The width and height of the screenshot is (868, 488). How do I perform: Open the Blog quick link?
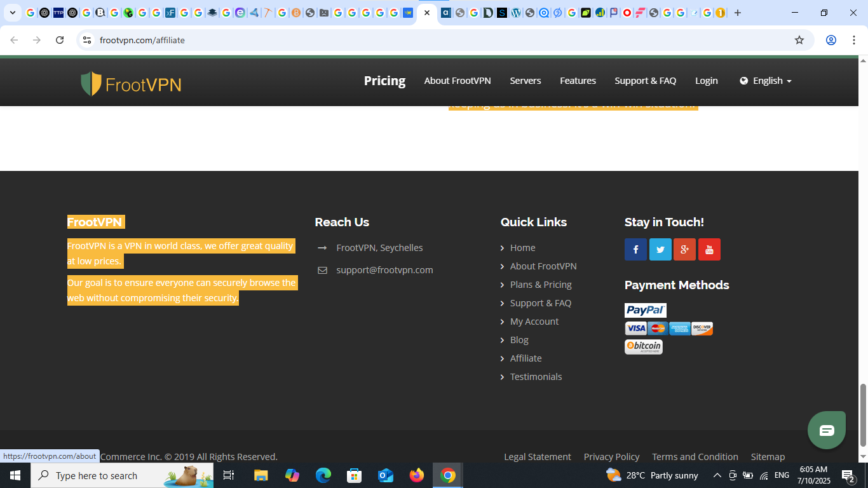coord(519,340)
